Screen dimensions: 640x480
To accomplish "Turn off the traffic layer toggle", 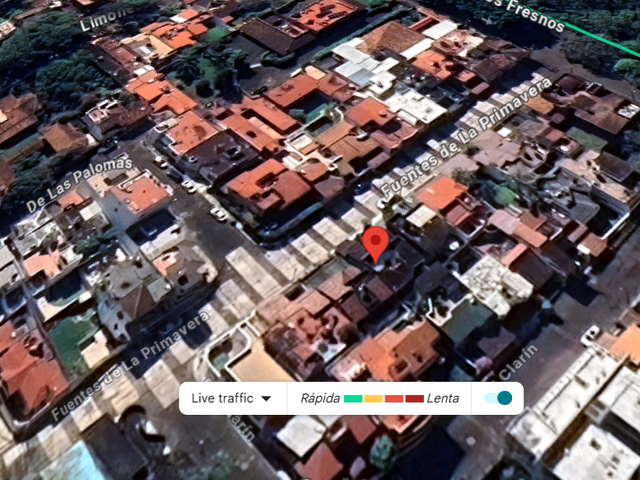I will pos(498,398).
